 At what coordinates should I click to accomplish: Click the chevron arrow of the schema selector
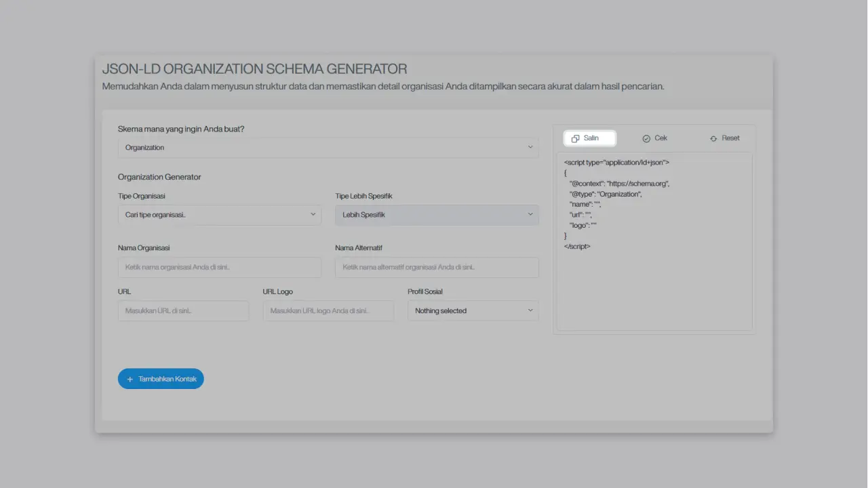pos(530,147)
